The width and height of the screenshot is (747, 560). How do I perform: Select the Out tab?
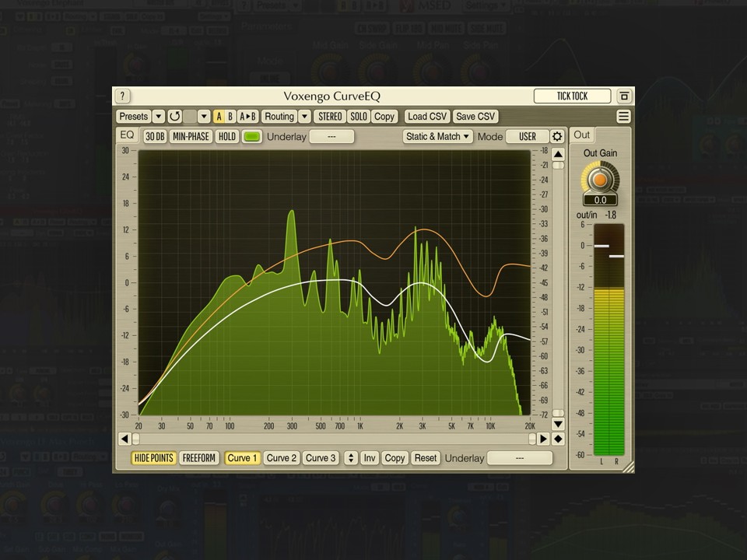point(582,135)
